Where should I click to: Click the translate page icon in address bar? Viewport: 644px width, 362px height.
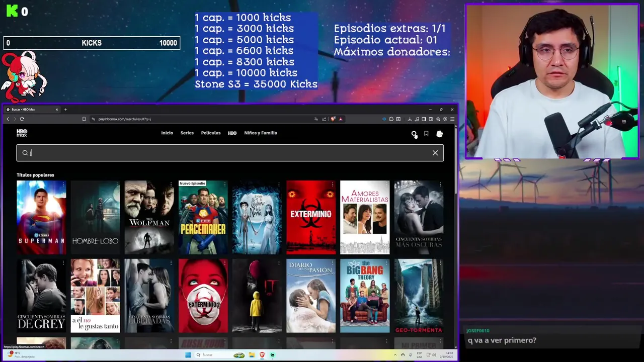[x=316, y=119]
